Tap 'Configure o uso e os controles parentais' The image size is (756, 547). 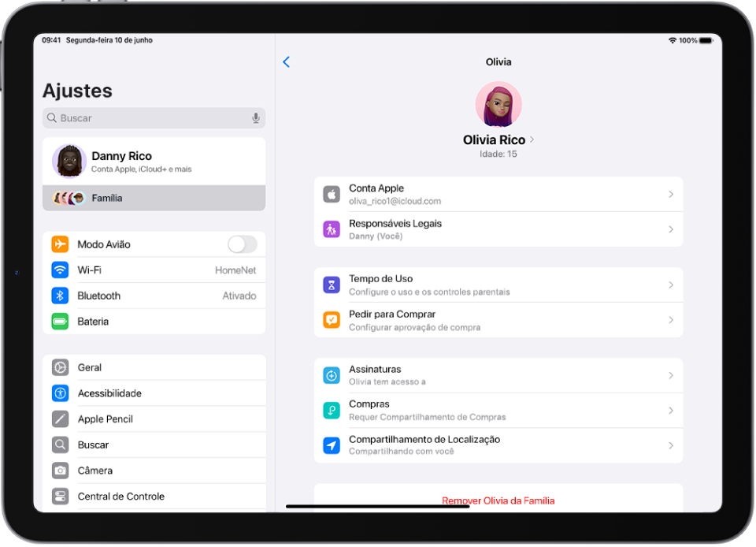tap(429, 292)
